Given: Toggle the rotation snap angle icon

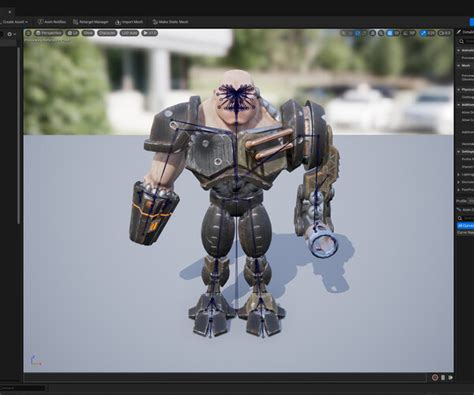Looking at the screenshot, I should click(405, 33).
